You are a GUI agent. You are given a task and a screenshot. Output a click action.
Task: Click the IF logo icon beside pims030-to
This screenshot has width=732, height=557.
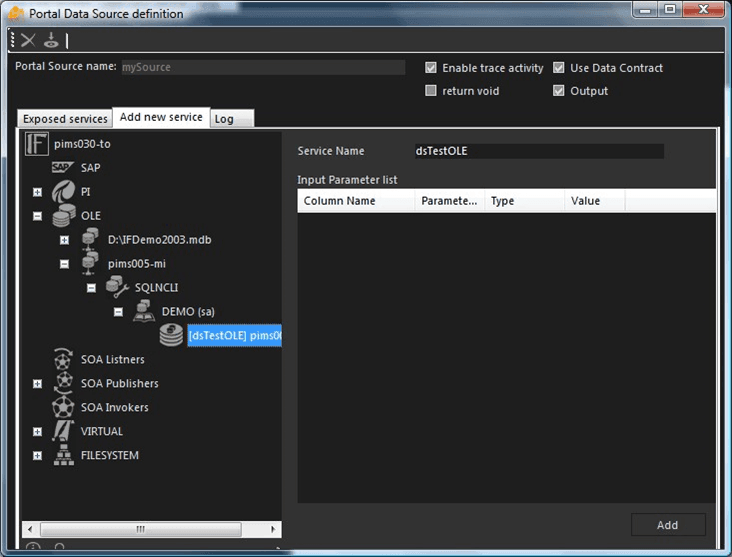pyautogui.click(x=36, y=144)
